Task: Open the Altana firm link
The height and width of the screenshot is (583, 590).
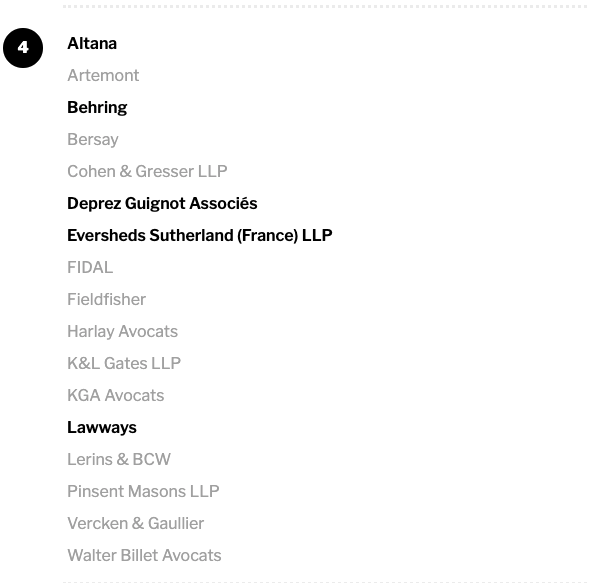Action: pyautogui.click(x=92, y=44)
